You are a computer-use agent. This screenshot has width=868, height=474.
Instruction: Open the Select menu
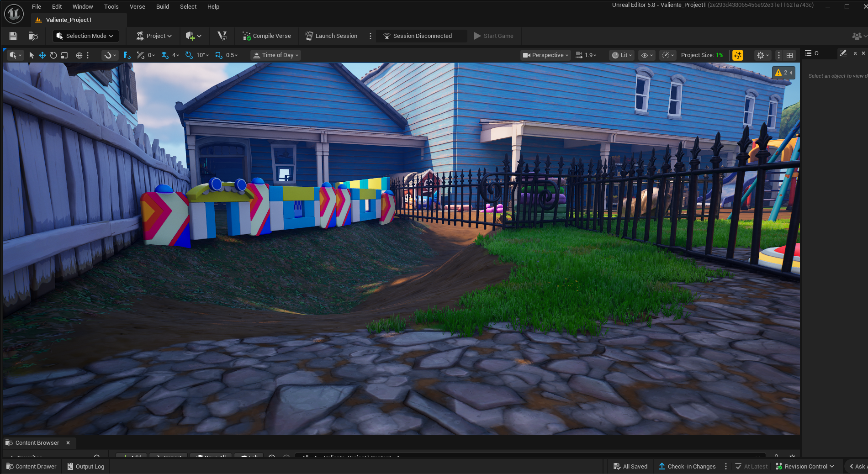188,7
